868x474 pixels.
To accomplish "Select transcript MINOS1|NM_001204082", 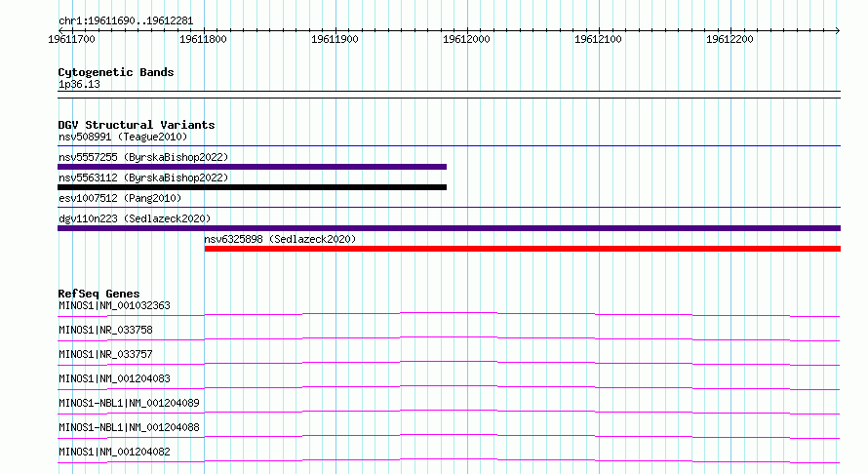I will click(114, 452).
